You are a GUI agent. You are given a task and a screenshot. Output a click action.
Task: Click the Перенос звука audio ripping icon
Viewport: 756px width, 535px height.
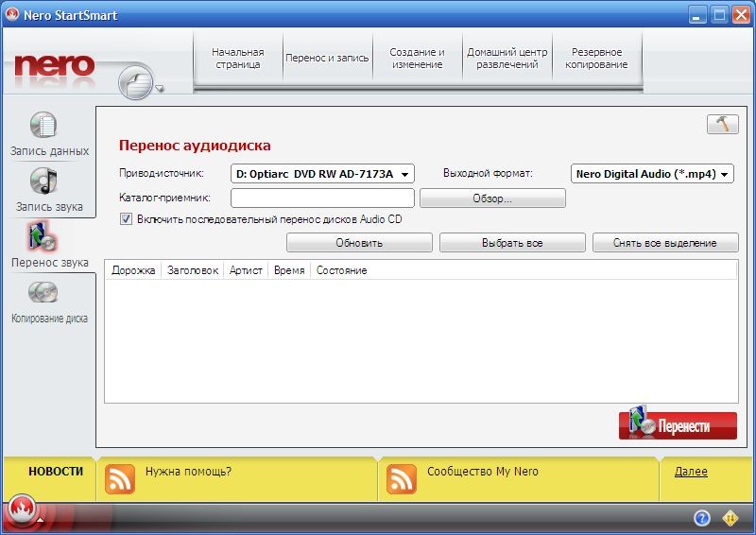point(43,236)
